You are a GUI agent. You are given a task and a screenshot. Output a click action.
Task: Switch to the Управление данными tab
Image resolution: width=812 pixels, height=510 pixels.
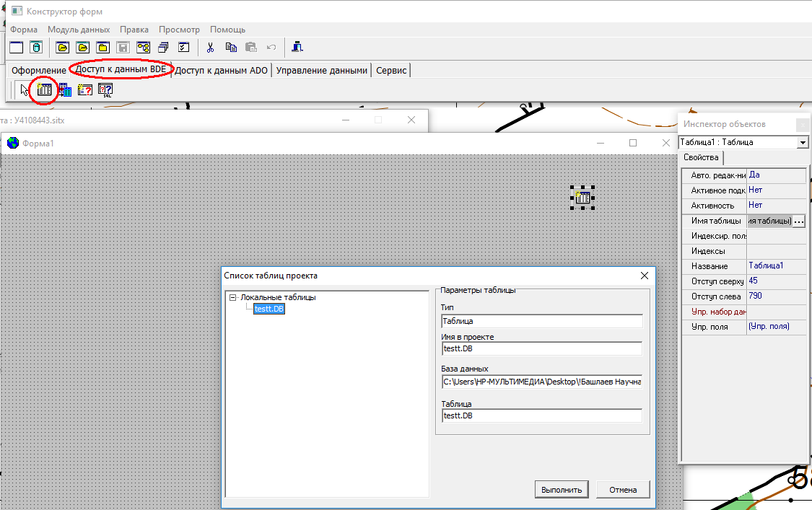[322, 71]
